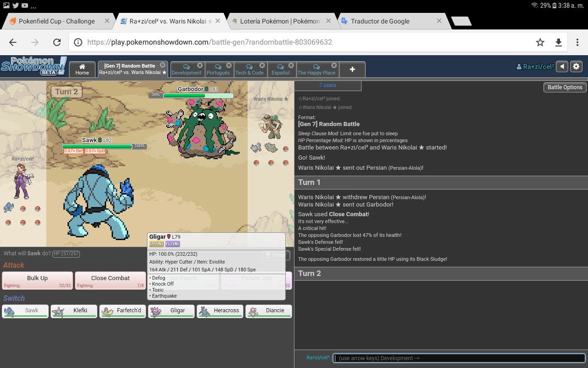Open the Battle Options menu

click(565, 87)
